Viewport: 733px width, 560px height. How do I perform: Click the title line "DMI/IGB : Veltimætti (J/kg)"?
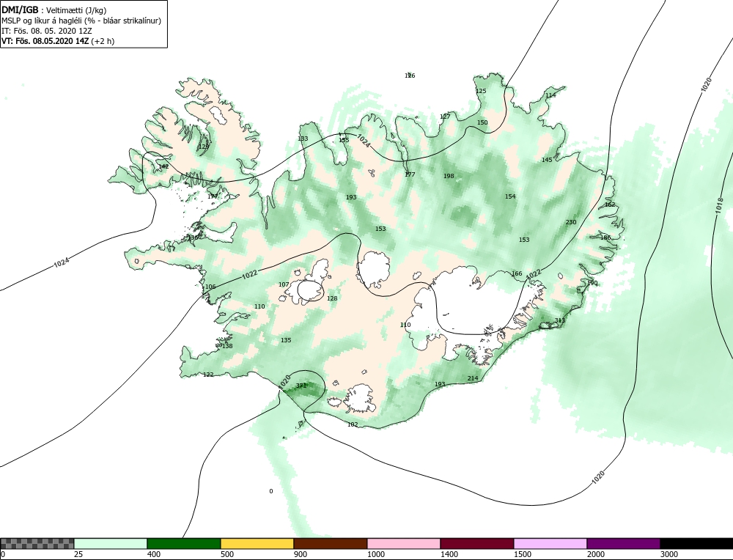[x=54, y=10]
